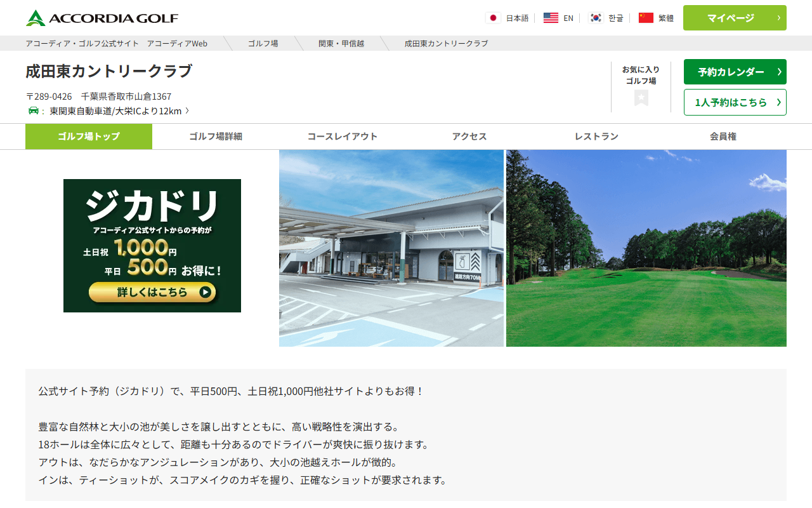Click 1人予約はこちら button
The width and height of the screenshot is (812, 508).
(735, 102)
